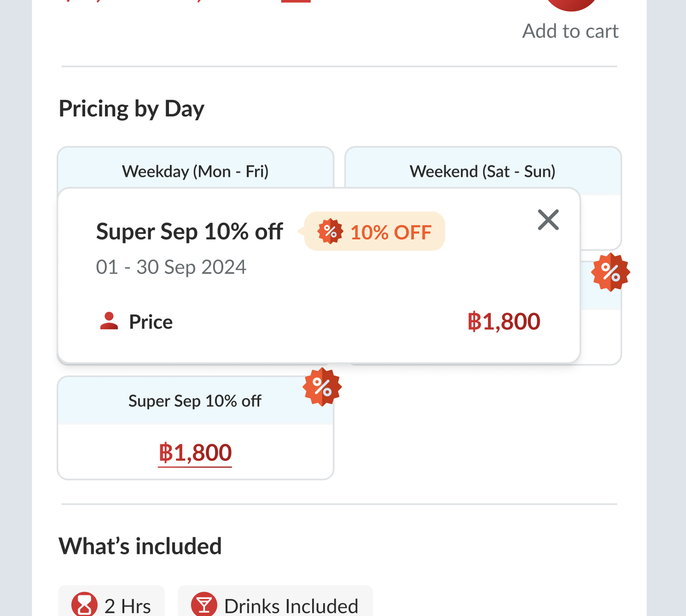Click the What's included heading
This screenshot has height=616, width=686.
[x=140, y=546]
